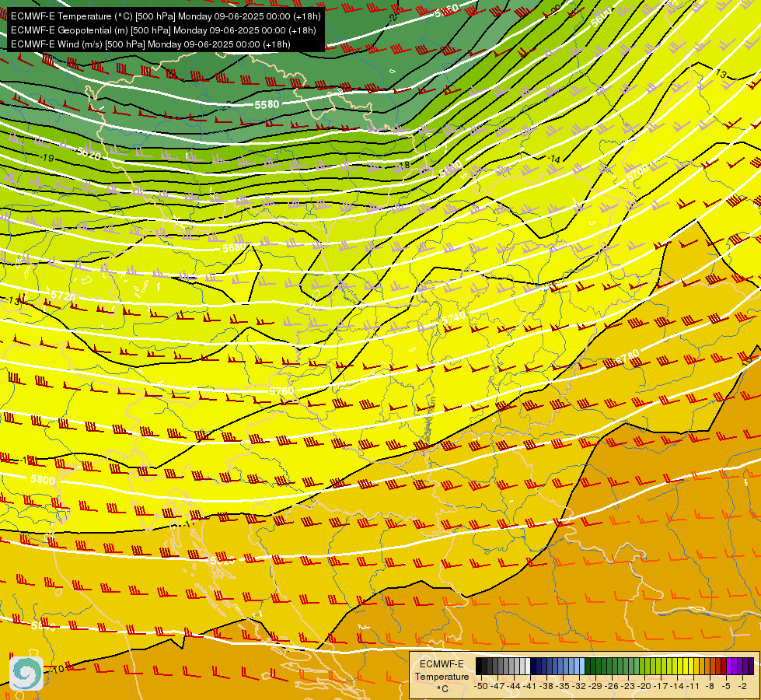The height and width of the screenshot is (700, 761).
Task: Click the 5700 geopotential contour label
Action: [637, 172]
